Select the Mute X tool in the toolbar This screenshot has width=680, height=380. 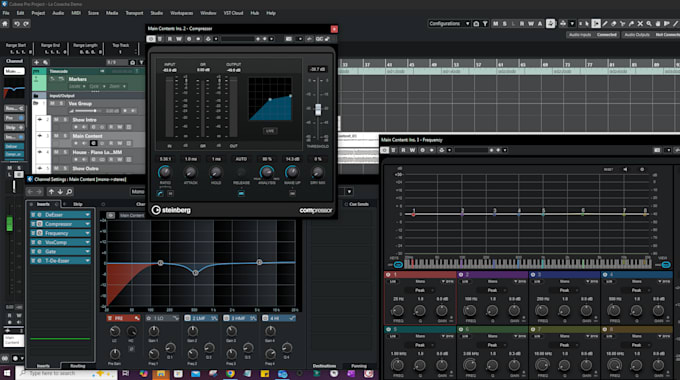click(640, 24)
